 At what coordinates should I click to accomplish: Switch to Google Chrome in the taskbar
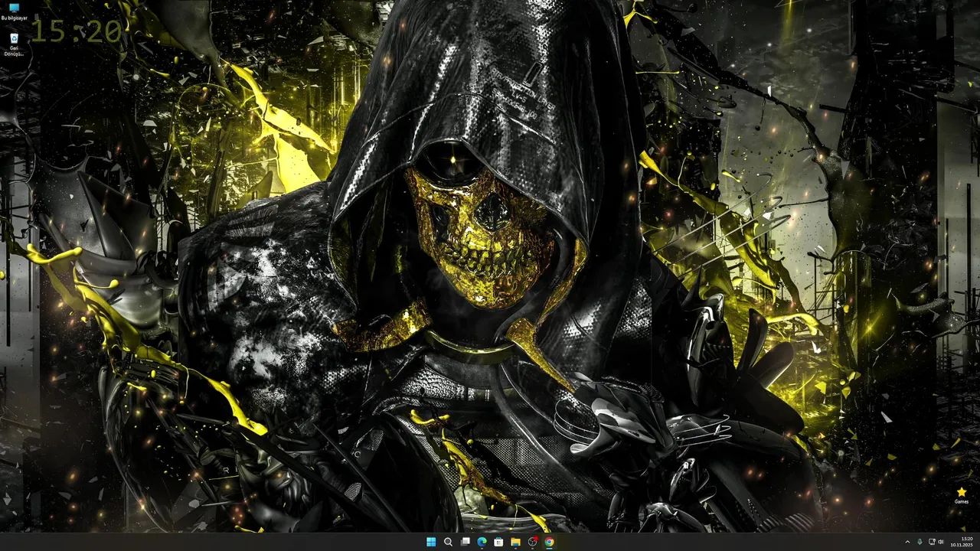point(549,542)
